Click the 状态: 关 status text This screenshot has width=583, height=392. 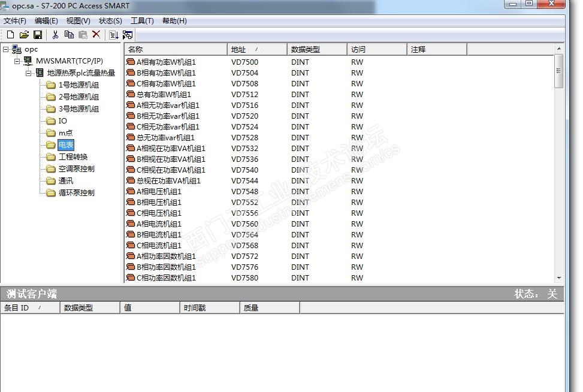click(536, 294)
